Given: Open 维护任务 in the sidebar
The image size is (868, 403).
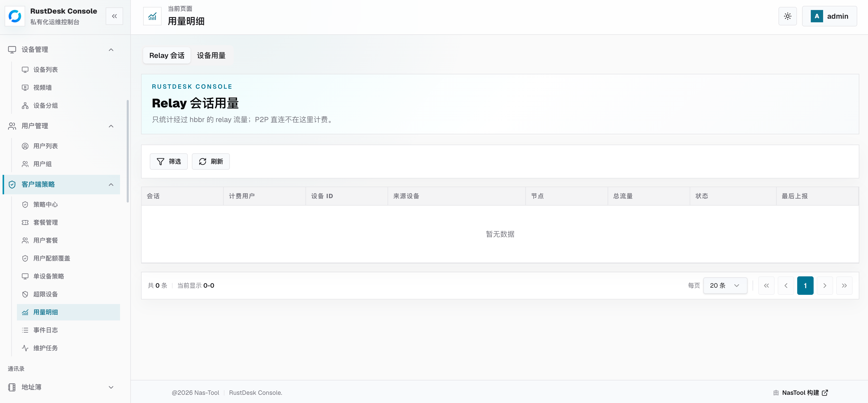Looking at the screenshot, I should pos(68,348).
